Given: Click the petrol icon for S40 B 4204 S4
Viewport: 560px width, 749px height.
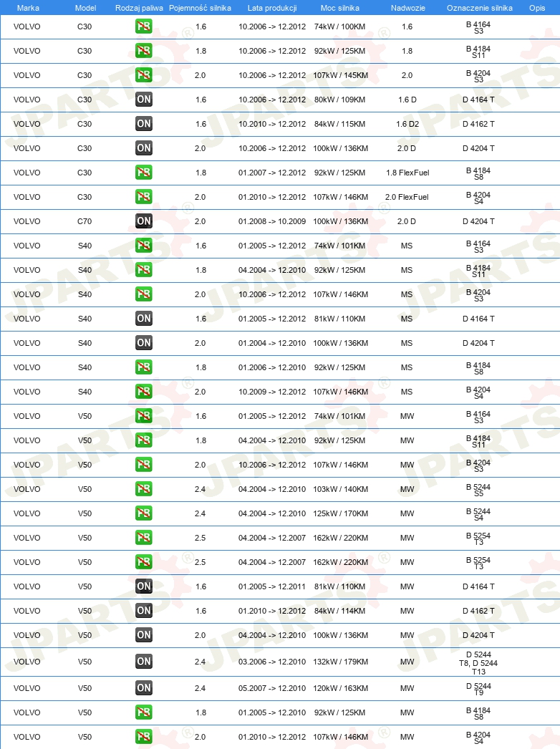Looking at the screenshot, I should click(x=144, y=392).
